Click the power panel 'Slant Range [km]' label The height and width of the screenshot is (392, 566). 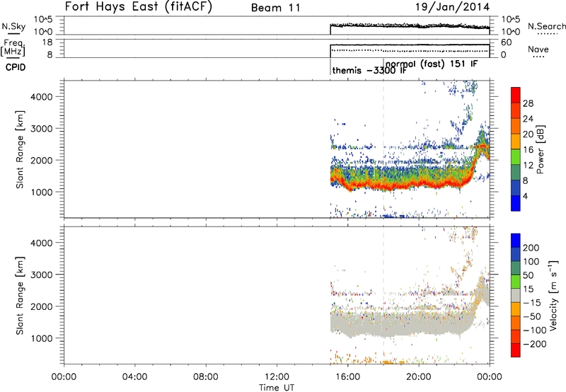point(20,149)
